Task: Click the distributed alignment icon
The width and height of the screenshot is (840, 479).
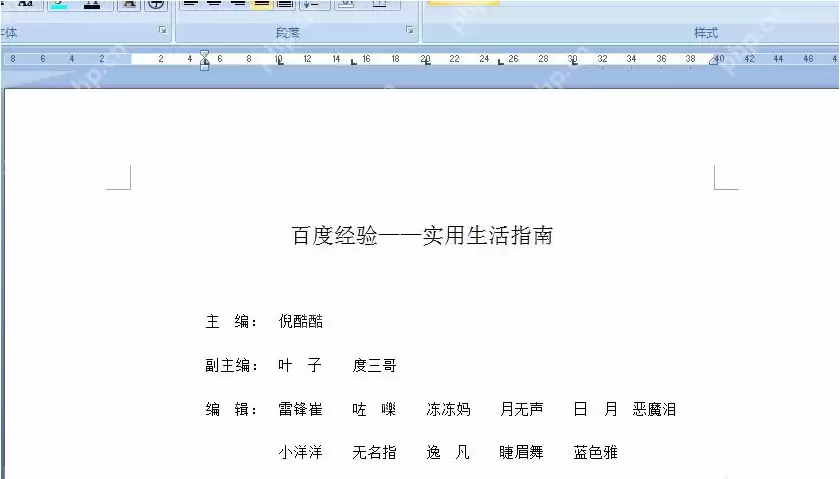Action: 285,4
